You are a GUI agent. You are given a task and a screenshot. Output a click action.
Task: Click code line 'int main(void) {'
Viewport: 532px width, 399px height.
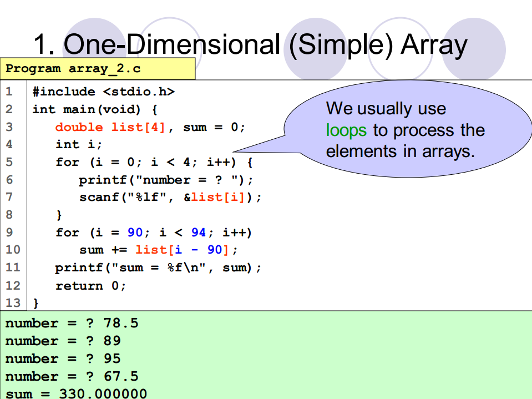click(95, 109)
